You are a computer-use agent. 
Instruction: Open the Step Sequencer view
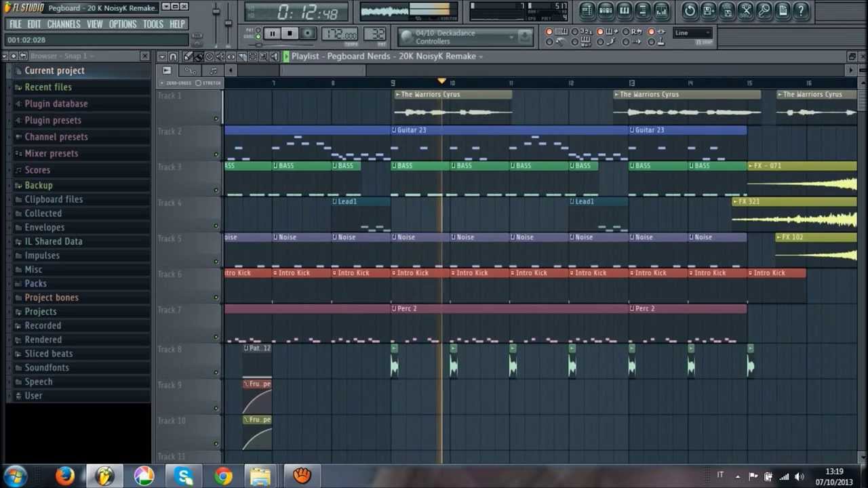pos(606,11)
